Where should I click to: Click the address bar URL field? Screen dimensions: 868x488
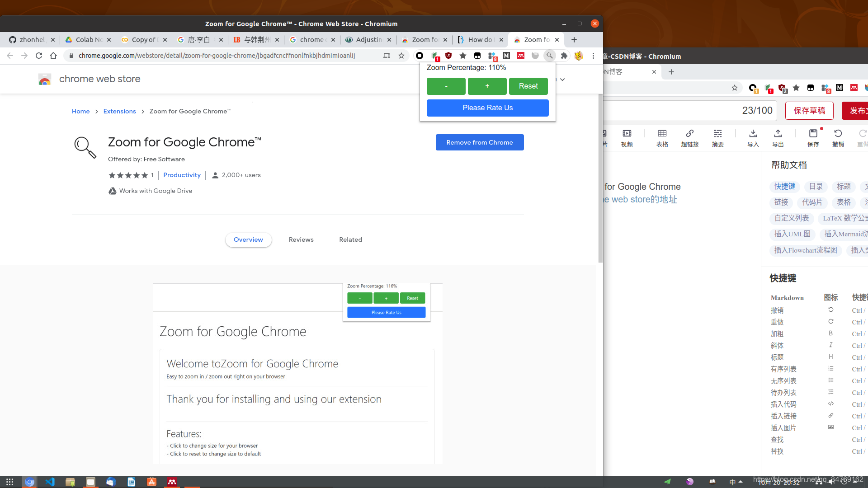point(217,56)
